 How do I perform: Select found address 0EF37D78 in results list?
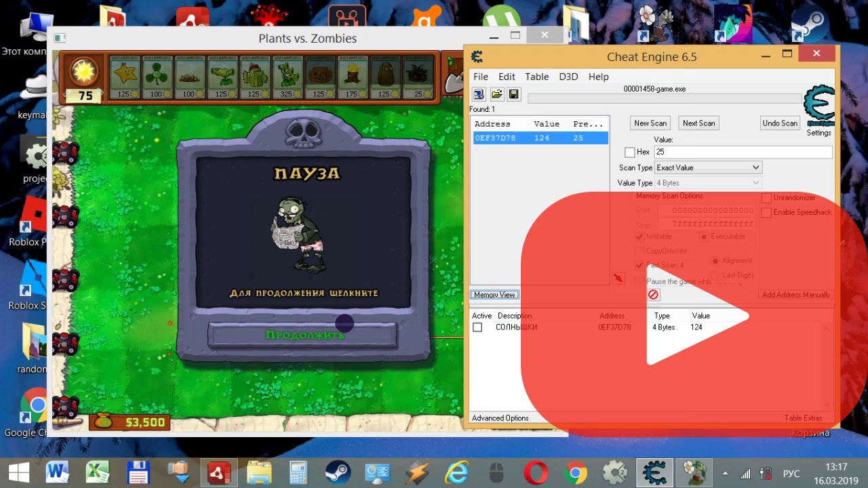[540, 138]
